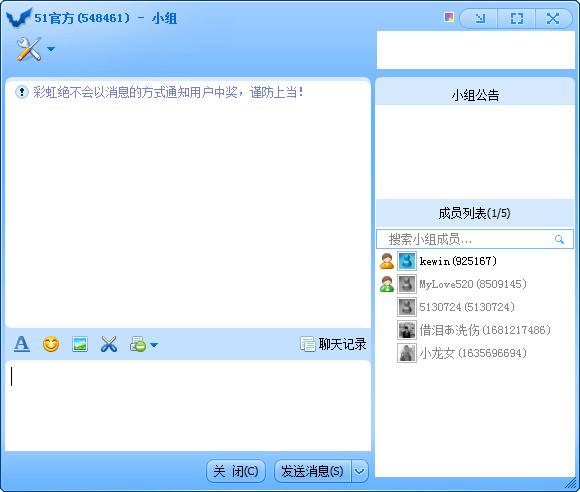
Task: Select member MyLove520(8509145)
Action: 475,284
